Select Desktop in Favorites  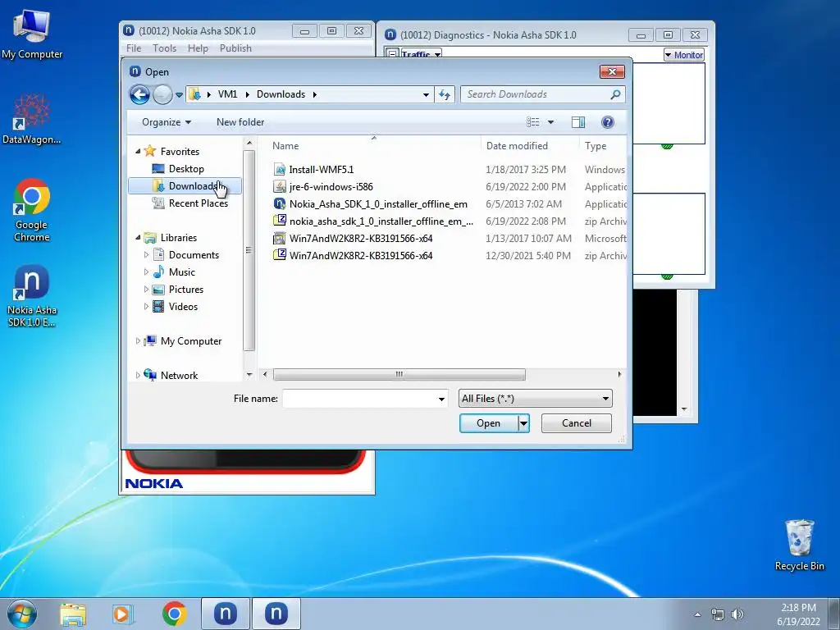[x=186, y=169]
